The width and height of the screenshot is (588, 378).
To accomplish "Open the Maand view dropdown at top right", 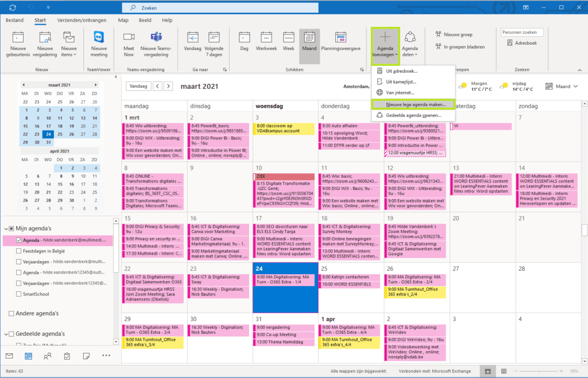I will [x=562, y=86].
